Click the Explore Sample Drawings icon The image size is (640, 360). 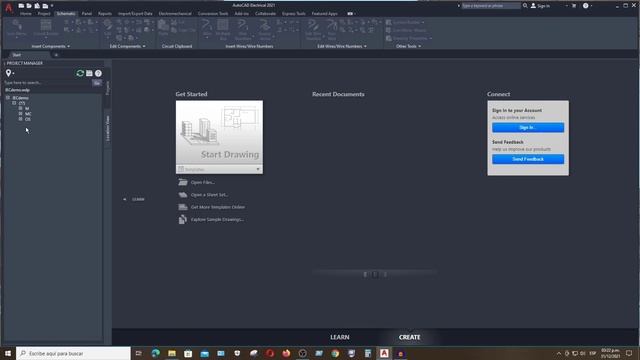pos(183,220)
